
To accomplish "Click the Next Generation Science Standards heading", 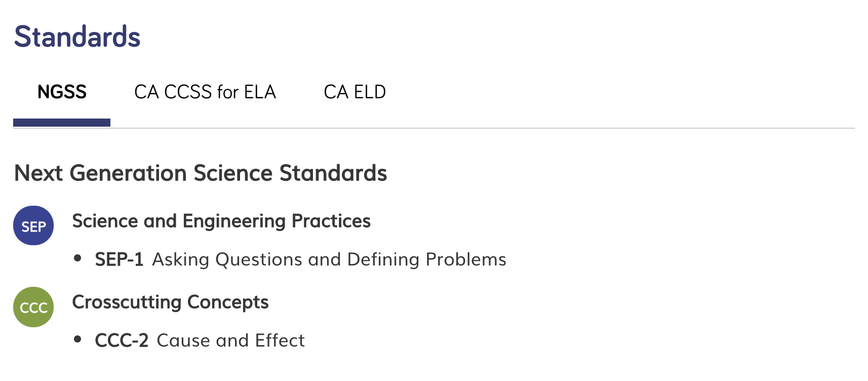I will [201, 173].
